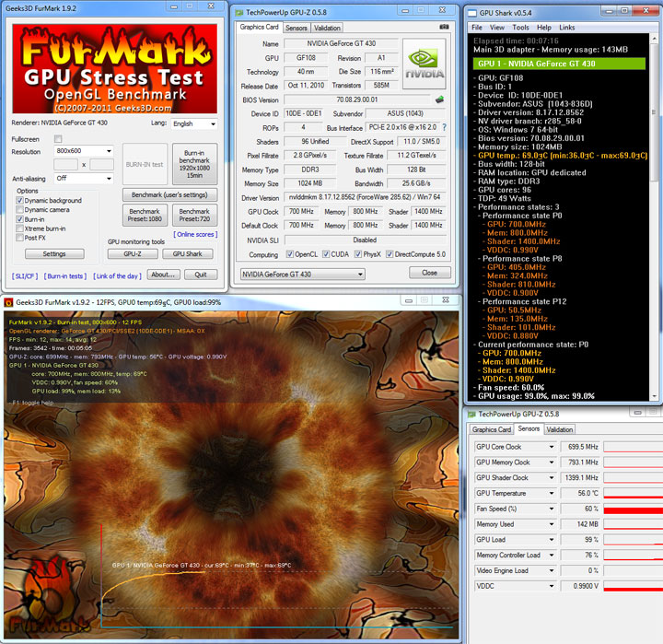Open the GPU Load sensor dropdown
Viewport: 663px width, 644px height.
[552, 540]
